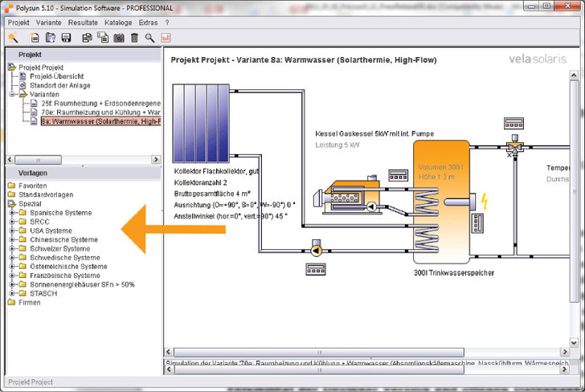Open the results chart toolbar icon
This screenshot has height=392, width=585.
pyautogui.click(x=166, y=38)
